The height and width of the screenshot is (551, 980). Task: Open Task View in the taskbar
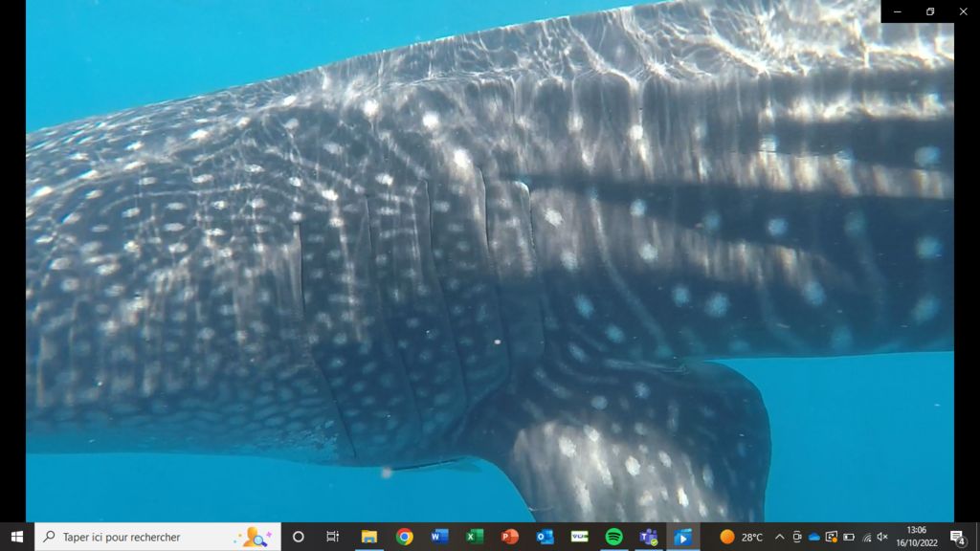pos(332,537)
